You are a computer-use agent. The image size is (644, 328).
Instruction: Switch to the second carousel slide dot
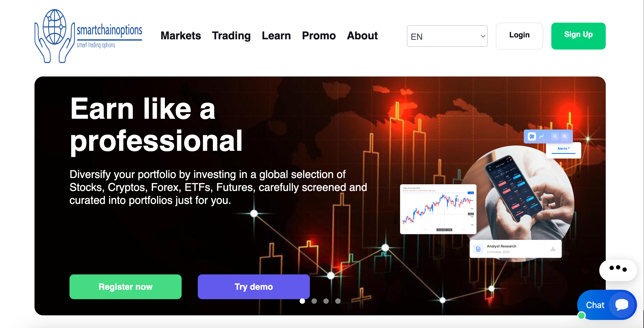click(314, 301)
